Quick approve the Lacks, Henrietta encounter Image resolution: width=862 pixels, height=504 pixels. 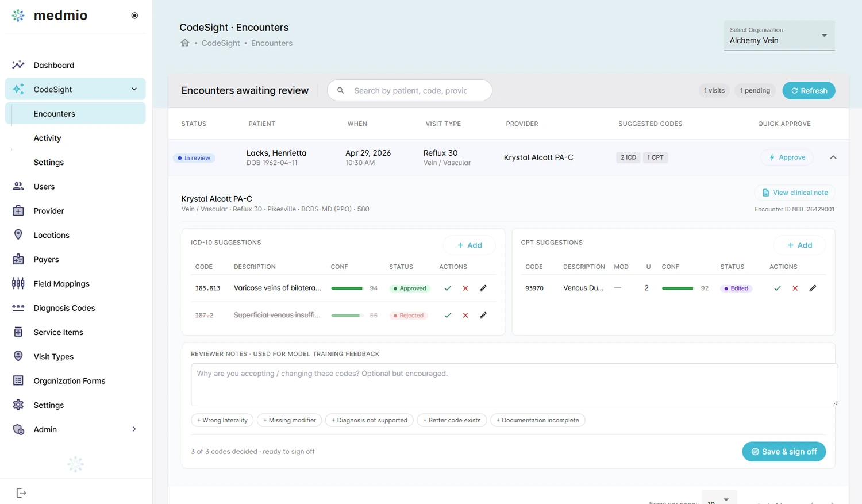pos(787,157)
